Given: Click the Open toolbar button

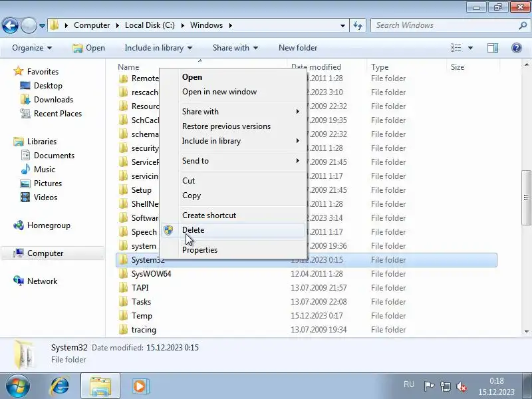Looking at the screenshot, I should (89, 48).
